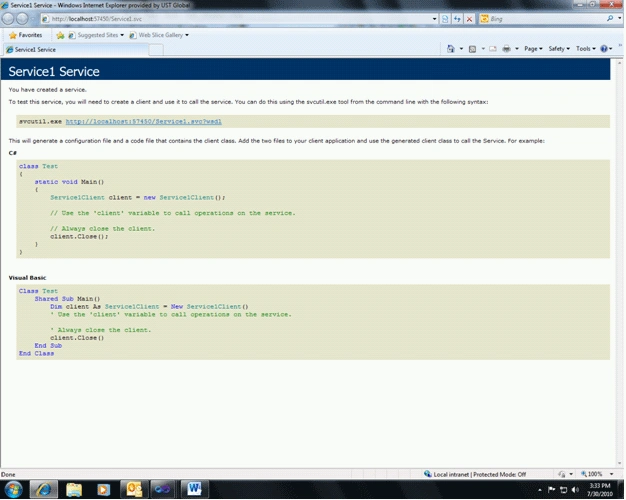This screenshot has height=500, width=626.
Task: Open the Print dropdown arrow
Action: (x=517, y=49)
